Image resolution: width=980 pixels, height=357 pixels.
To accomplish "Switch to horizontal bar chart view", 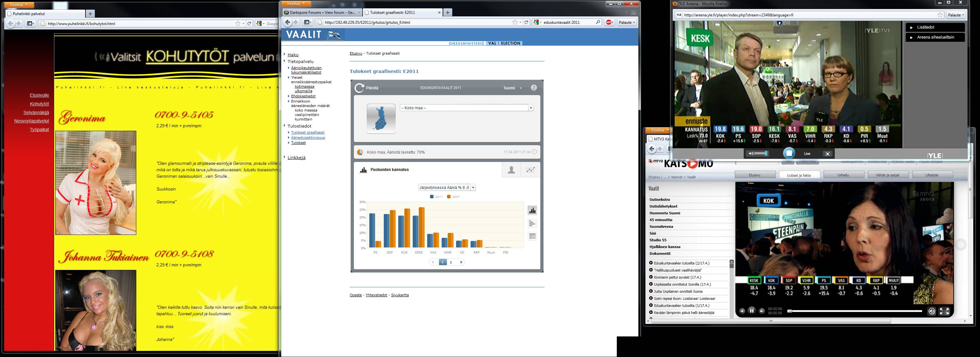I will point(532,223).
